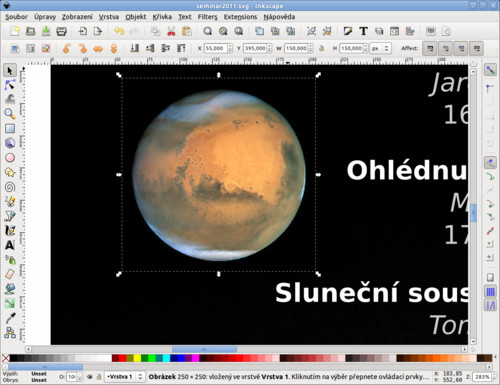
Task: Select the Spray tool
Action: click(x=10, y=260)
